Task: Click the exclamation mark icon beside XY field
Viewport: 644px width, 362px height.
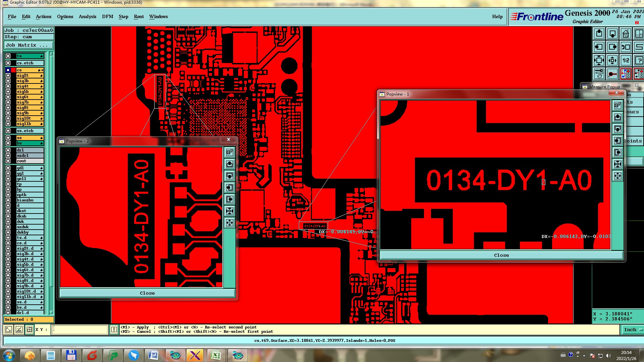Action: 114,329
